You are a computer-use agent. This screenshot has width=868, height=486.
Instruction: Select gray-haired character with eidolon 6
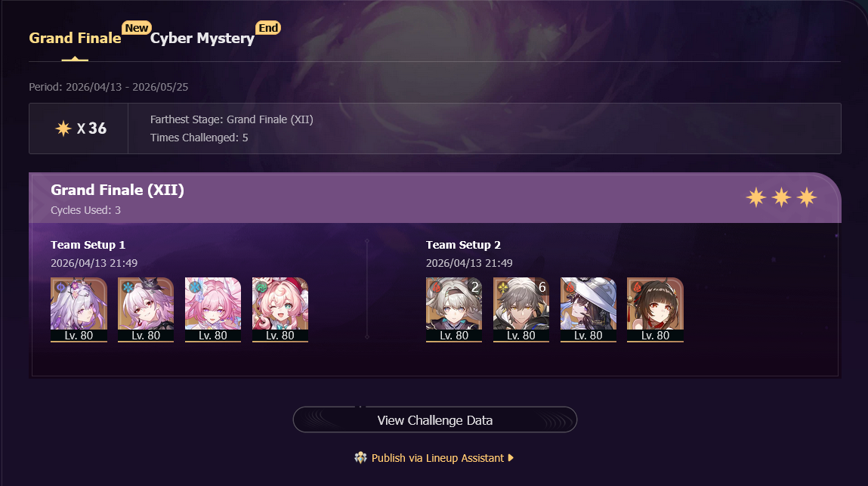(521, 310)
